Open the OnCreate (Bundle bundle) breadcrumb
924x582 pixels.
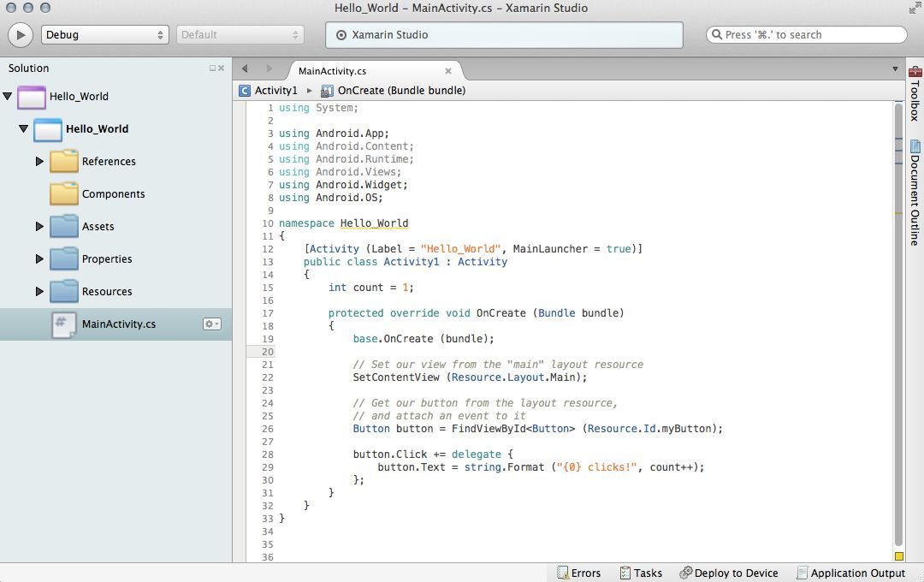click(401, 90)
